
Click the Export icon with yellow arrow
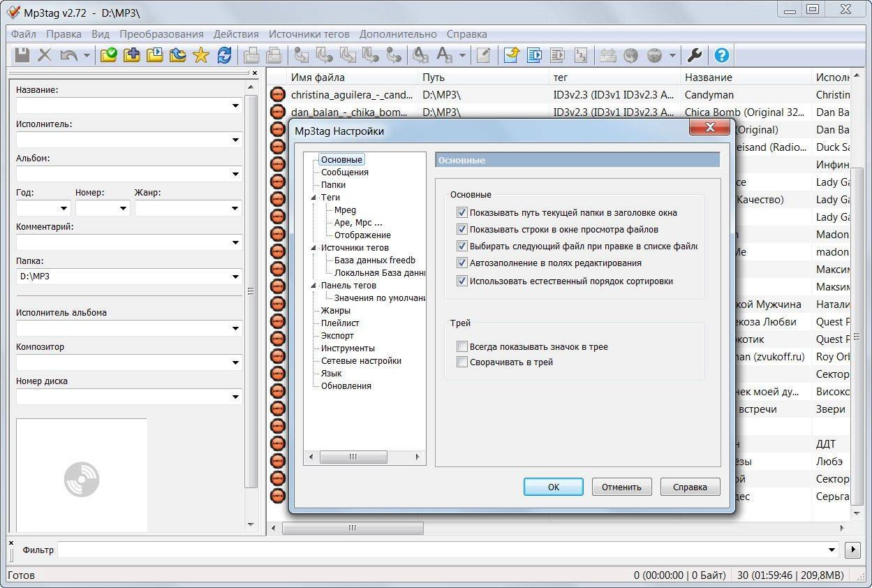tap(512, 55)
